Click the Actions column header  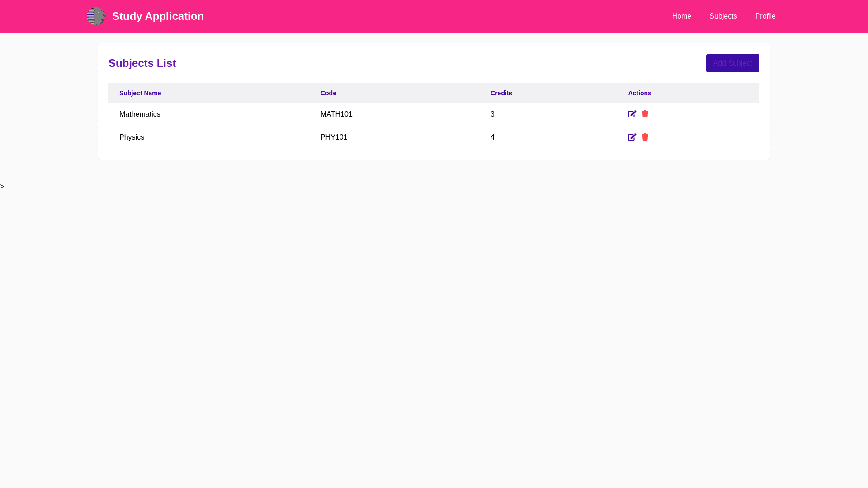(639, 93)
